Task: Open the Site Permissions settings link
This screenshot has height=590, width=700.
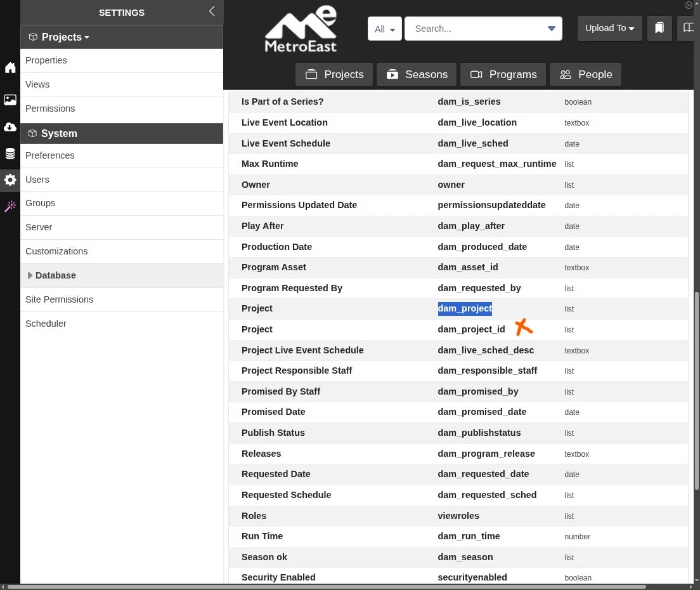Action: pyautogui.click(x=59, y=299)
